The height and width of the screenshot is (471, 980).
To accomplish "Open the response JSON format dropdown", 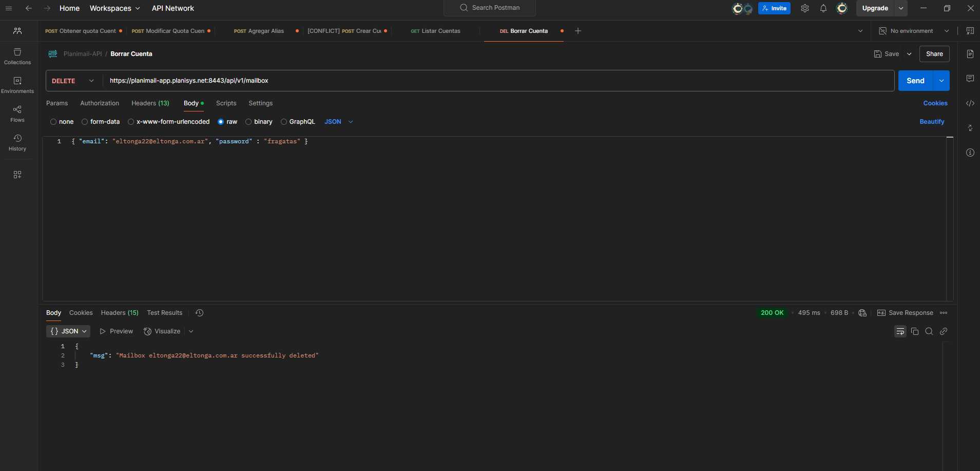I will [68, 331].
